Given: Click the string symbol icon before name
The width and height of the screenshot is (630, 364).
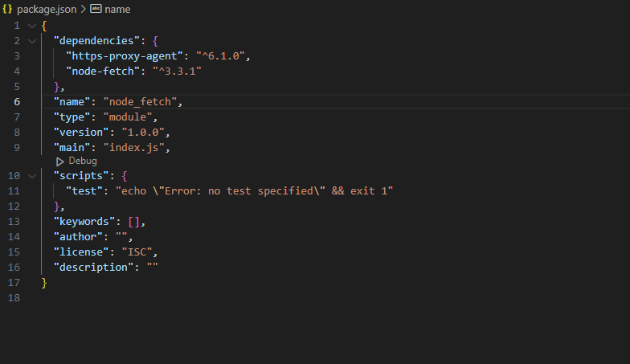Looking at the screenshot, I should click(96, 9).
